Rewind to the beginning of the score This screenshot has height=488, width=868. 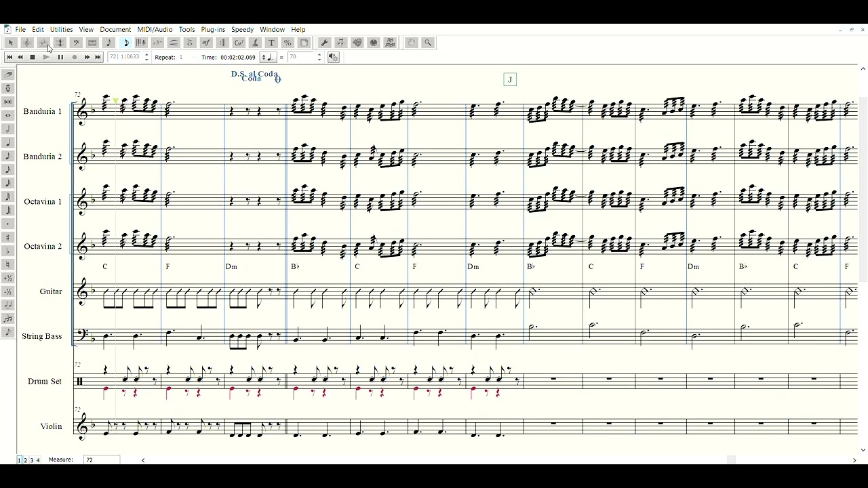9,58
